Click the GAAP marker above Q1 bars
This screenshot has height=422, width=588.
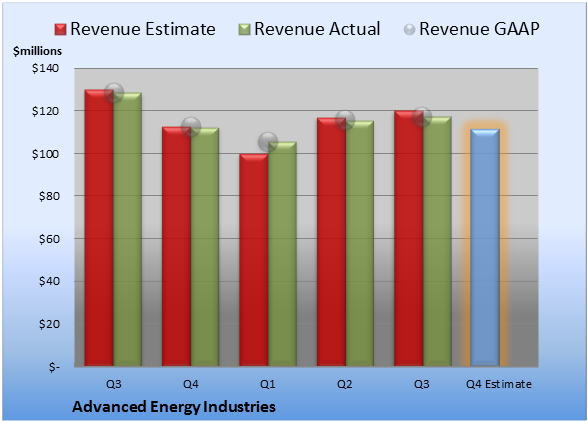pos(268,142)
